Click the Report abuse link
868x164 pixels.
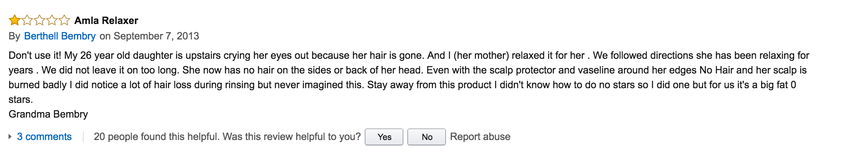480,137
